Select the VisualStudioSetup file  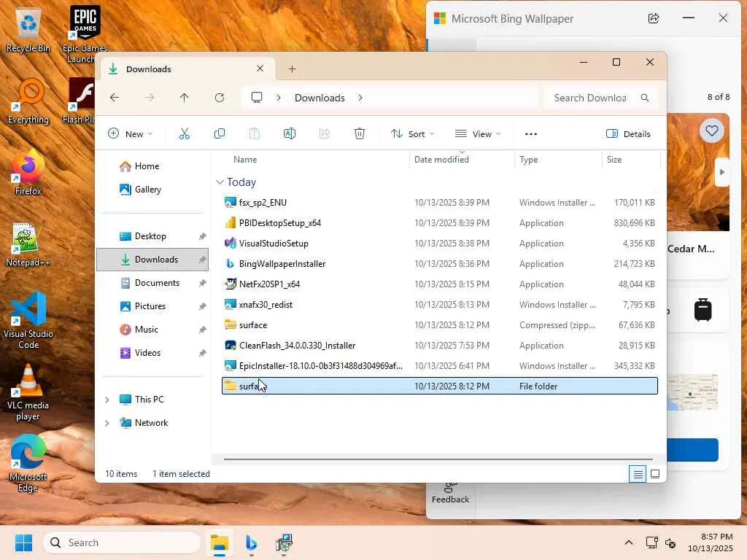(439, 244)
